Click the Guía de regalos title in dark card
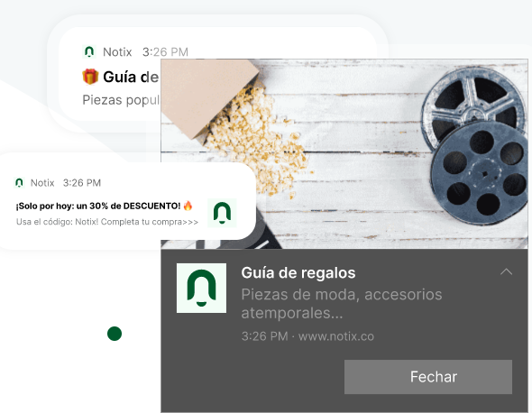This screenshot has height=413, width=532. [x=298, y=273]
